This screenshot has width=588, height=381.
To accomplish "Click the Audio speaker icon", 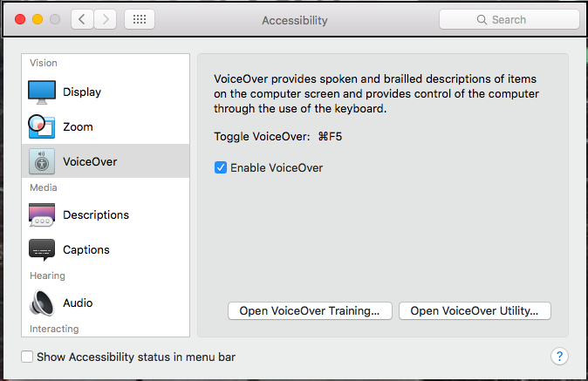I will click(42, 303).
